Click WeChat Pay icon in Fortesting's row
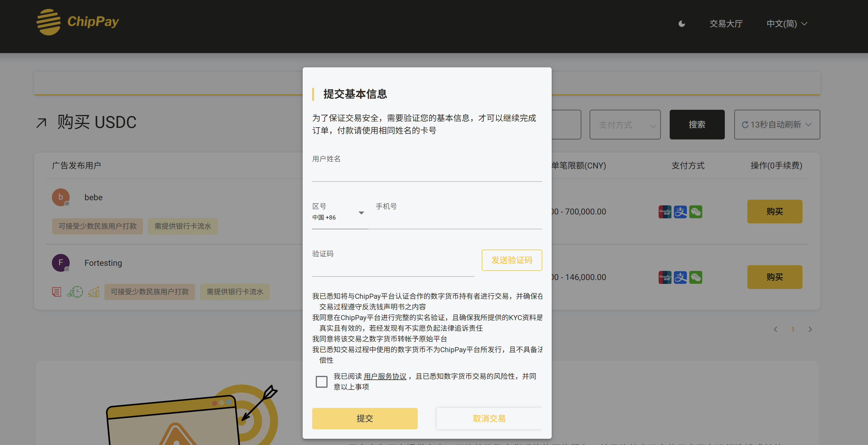The height and width of the screenshot is (445, 868). coord(695,277)
